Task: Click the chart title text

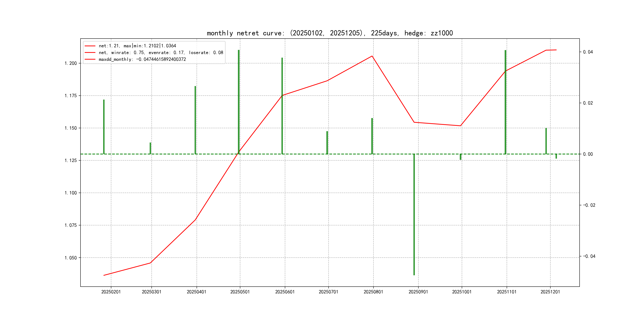Action: (330, 33)
